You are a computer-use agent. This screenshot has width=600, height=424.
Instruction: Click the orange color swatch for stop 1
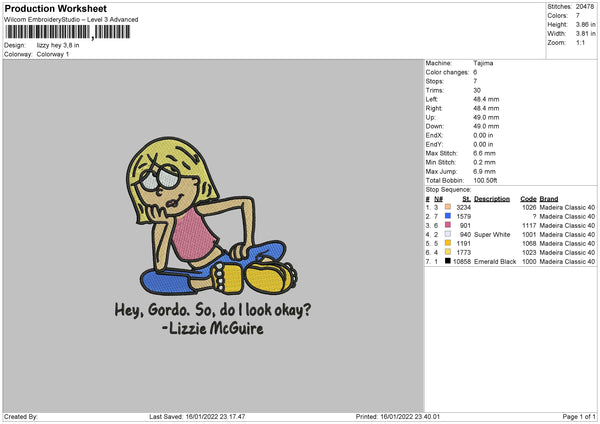tap(448, 207)
